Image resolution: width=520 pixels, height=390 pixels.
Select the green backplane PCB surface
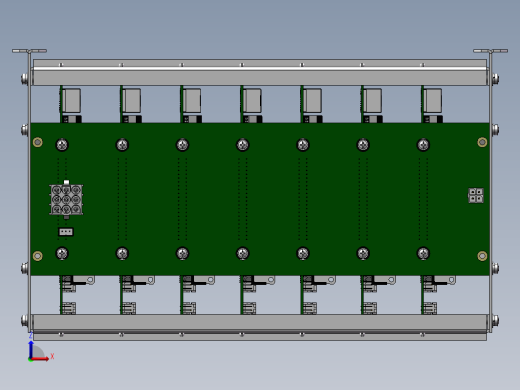[260, 199]
